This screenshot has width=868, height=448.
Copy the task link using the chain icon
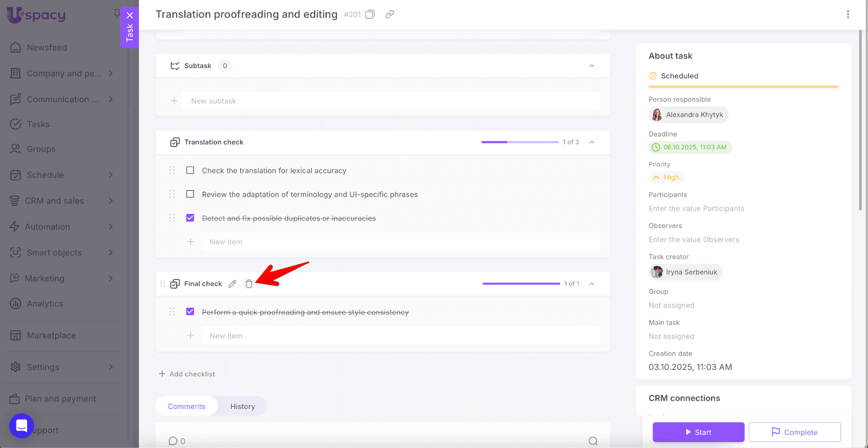pos(390,15)
